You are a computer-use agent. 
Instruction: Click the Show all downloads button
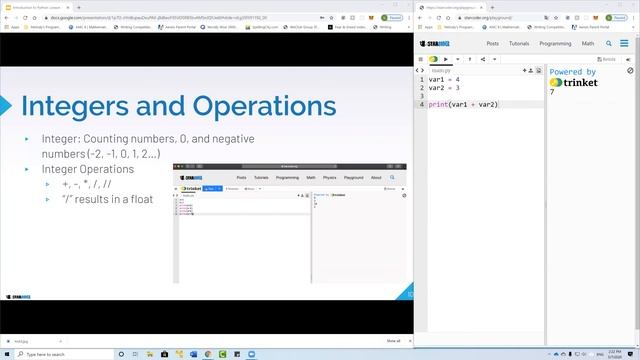pyautogui.click(x=393, y=341)
